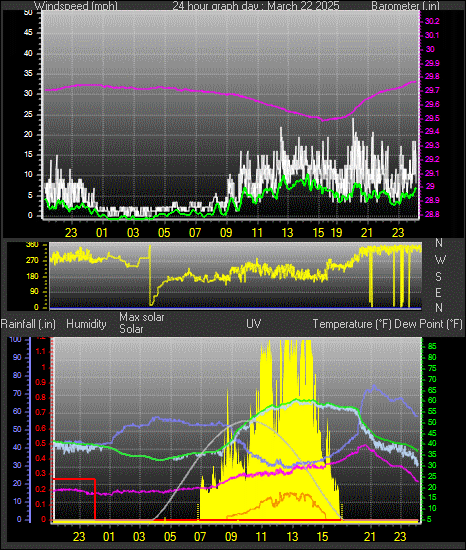Image resolution: width=466 pixels, height=550 pixels.
Task: Click the UV legend label
Action: click(254, 323)
